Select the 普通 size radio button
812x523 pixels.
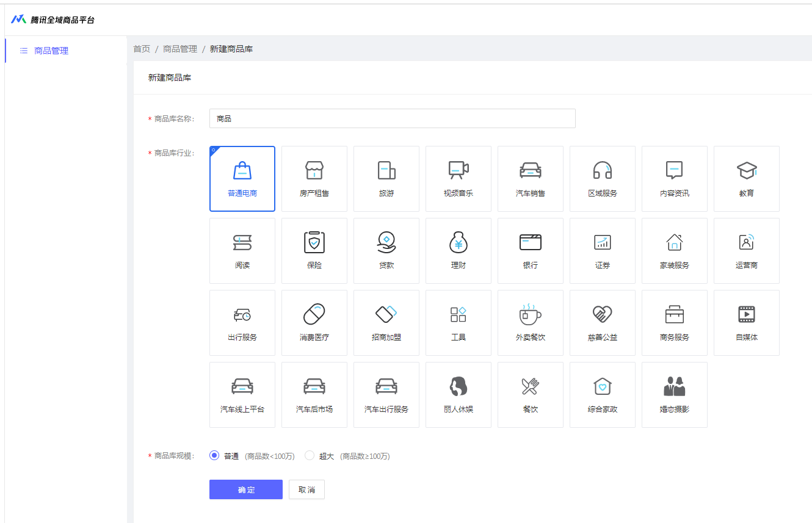(214, 455)
